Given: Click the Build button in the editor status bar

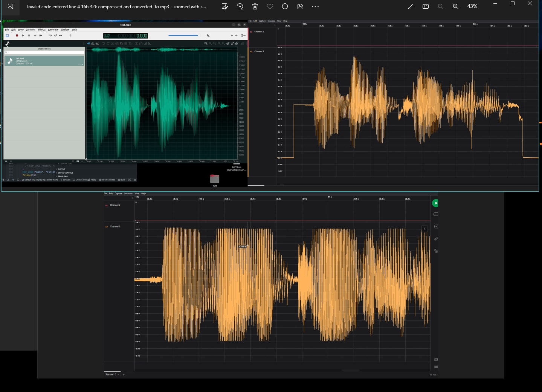Looking at the screenshot, I should (121, 180).
